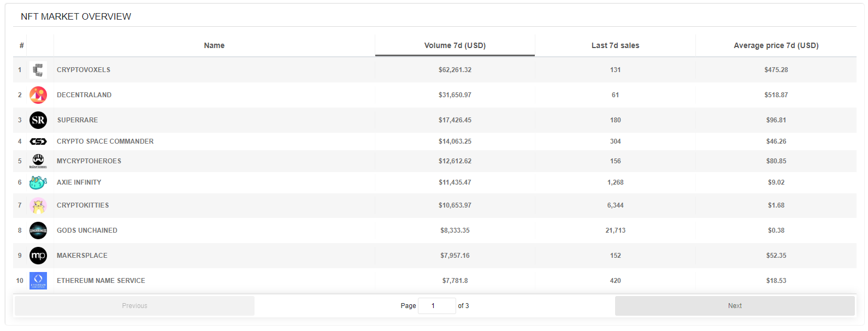Open the GODS UNCHAINED name entry
The height and width of the screenshot is (331, 868).
click(x=87, y=230)
